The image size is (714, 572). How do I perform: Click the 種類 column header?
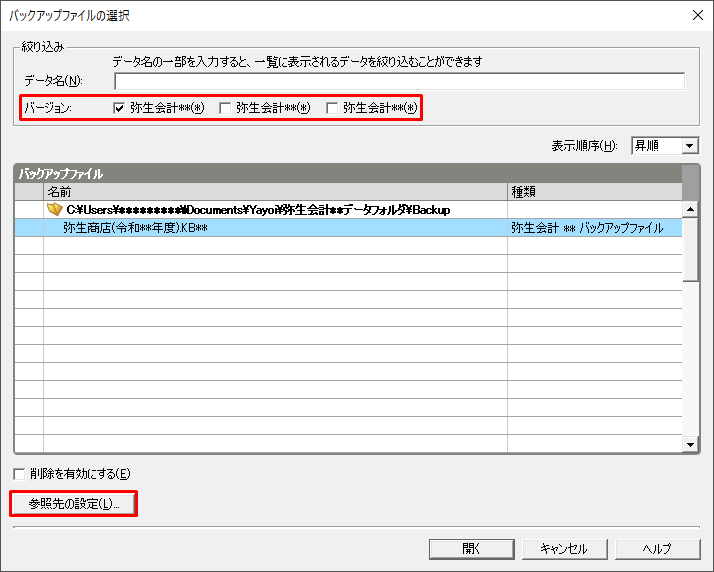click(x=594, y=192)
